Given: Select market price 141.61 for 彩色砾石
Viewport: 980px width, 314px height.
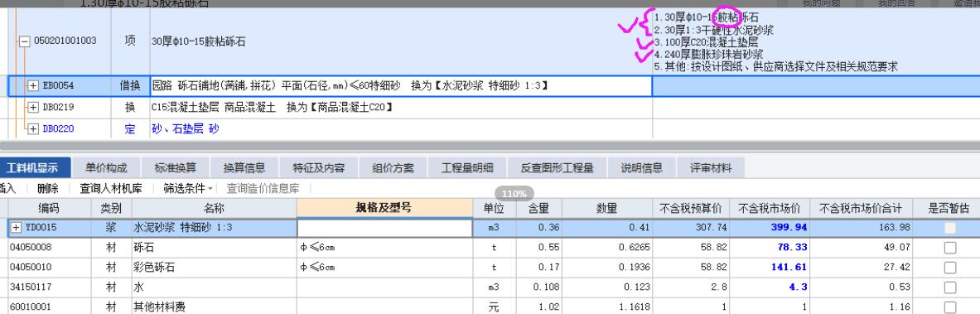Looking at the screenshot, I should coord(770,268).
